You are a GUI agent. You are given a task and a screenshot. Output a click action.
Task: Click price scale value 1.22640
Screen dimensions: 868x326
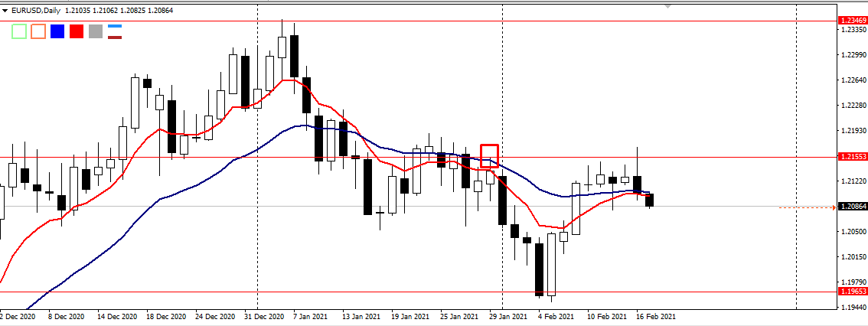(853, 80)
